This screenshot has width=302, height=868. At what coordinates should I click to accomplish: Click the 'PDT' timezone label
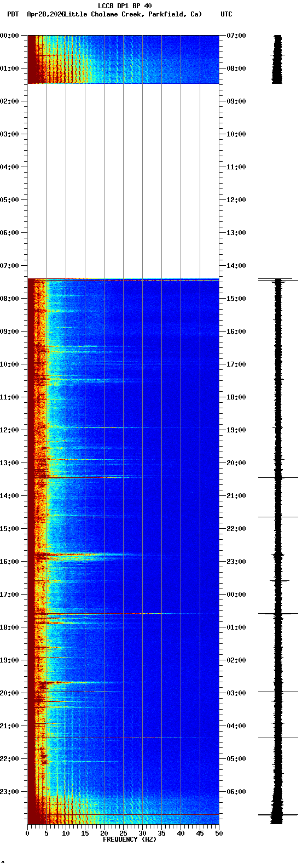13,14
